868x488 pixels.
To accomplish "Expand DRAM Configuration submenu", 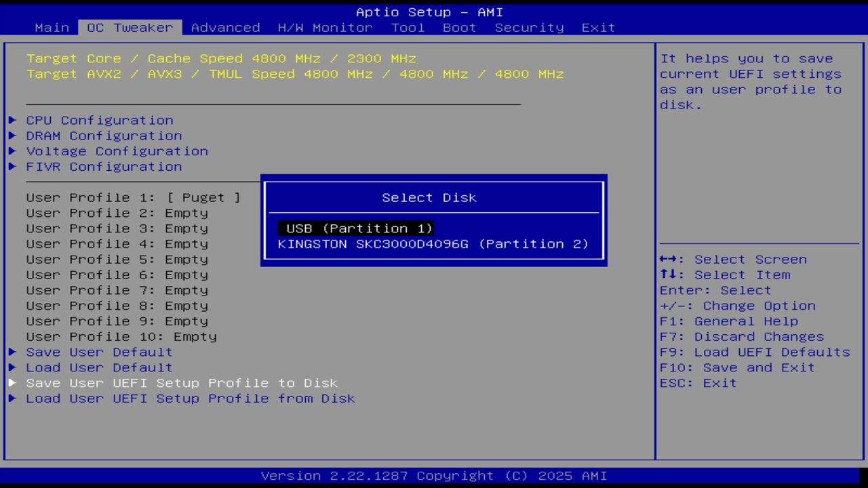I will 104,136.
